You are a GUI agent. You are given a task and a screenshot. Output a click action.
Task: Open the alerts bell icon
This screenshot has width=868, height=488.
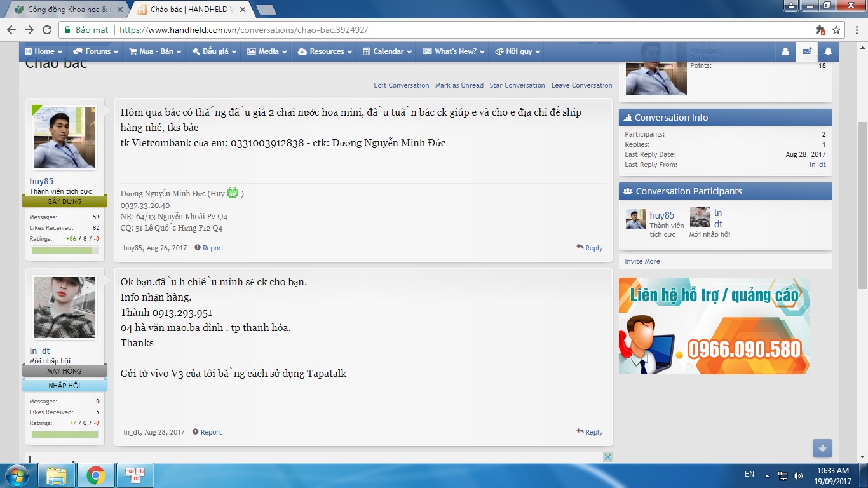point(827,51)
